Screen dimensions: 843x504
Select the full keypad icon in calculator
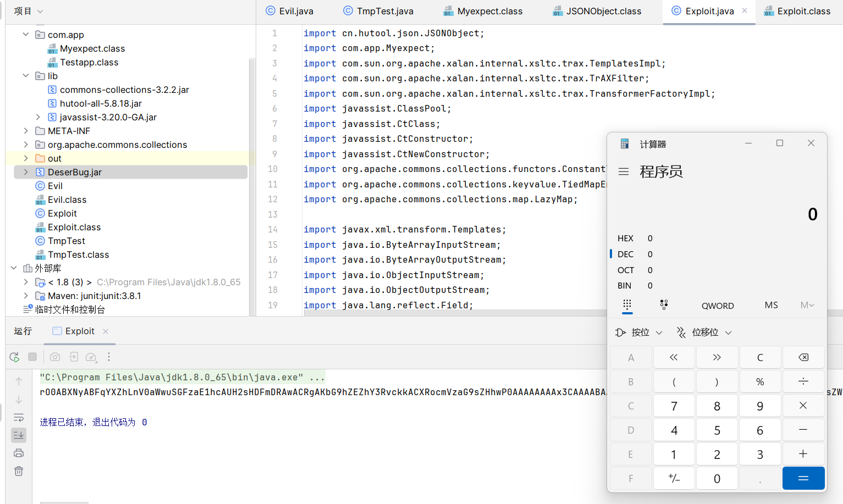click(627, 305)
